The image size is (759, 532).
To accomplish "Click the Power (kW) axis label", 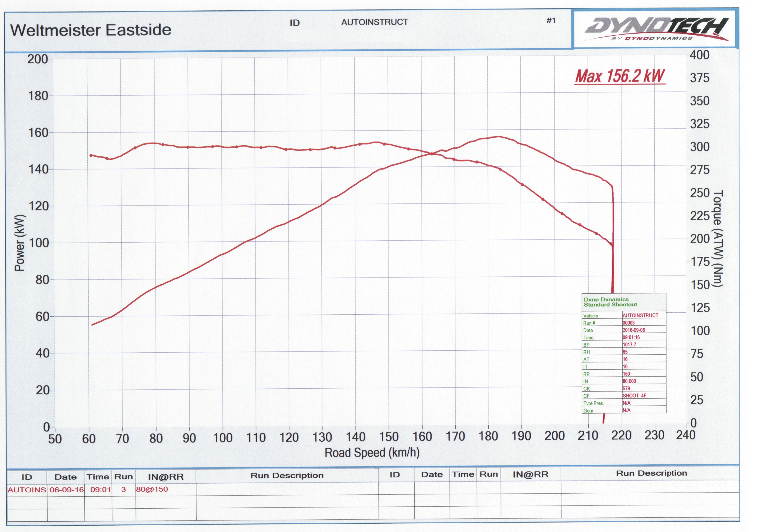I will (20, 243).
